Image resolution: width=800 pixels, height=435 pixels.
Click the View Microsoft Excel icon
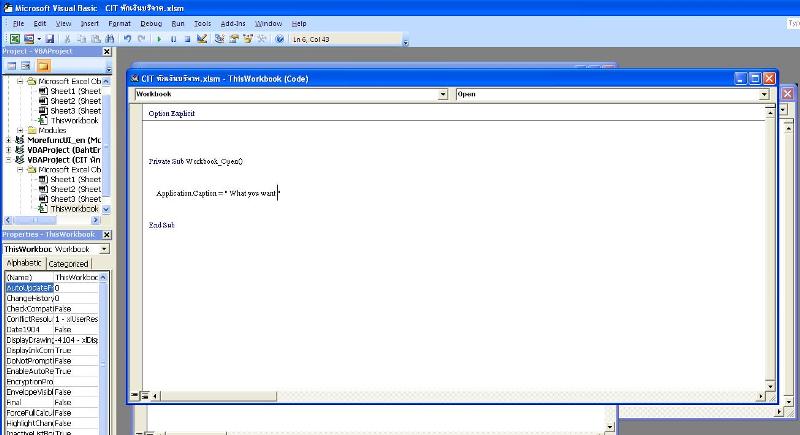[15, 39]
